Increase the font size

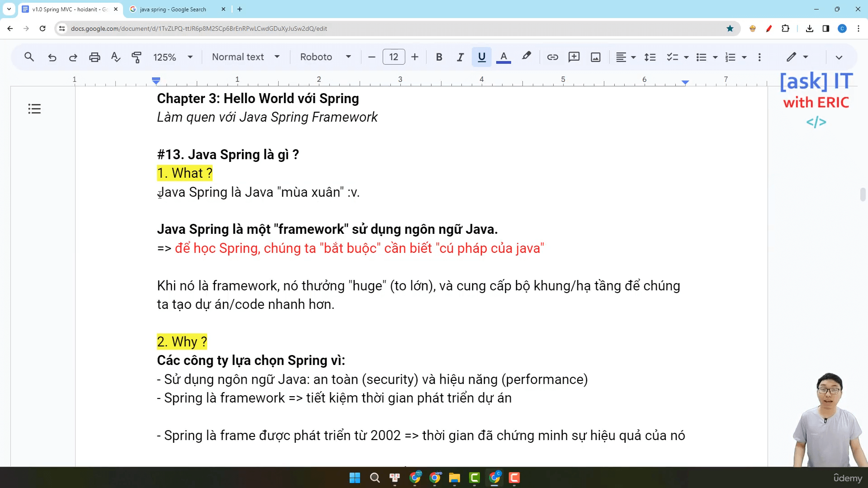tap(415, 57)
